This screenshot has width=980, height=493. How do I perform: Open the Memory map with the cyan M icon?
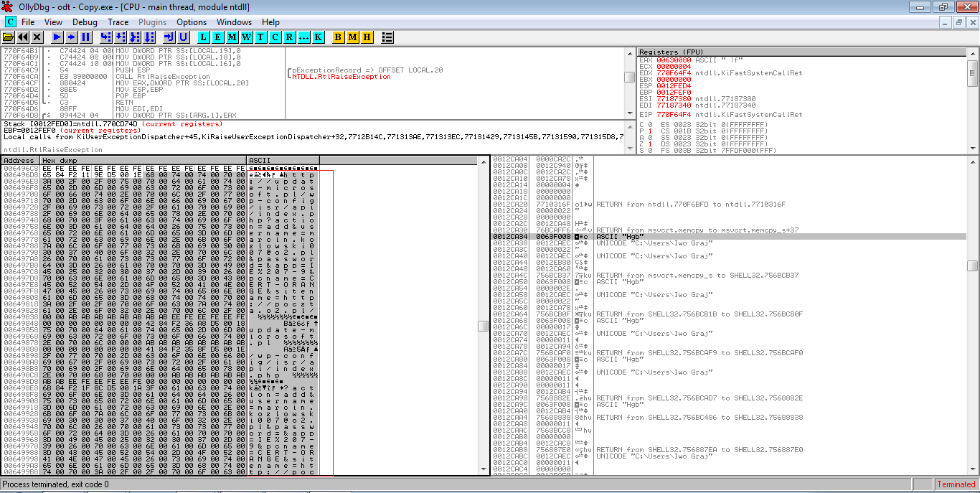click(232, 37)
